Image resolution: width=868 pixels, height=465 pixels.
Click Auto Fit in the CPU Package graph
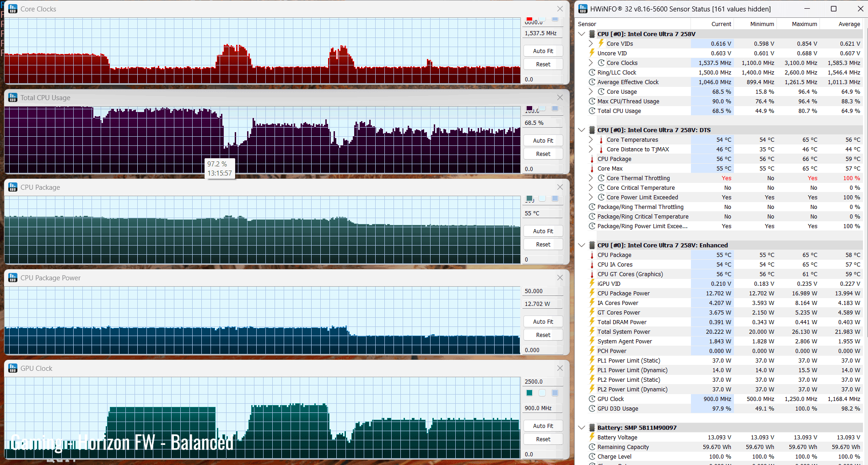543,231
